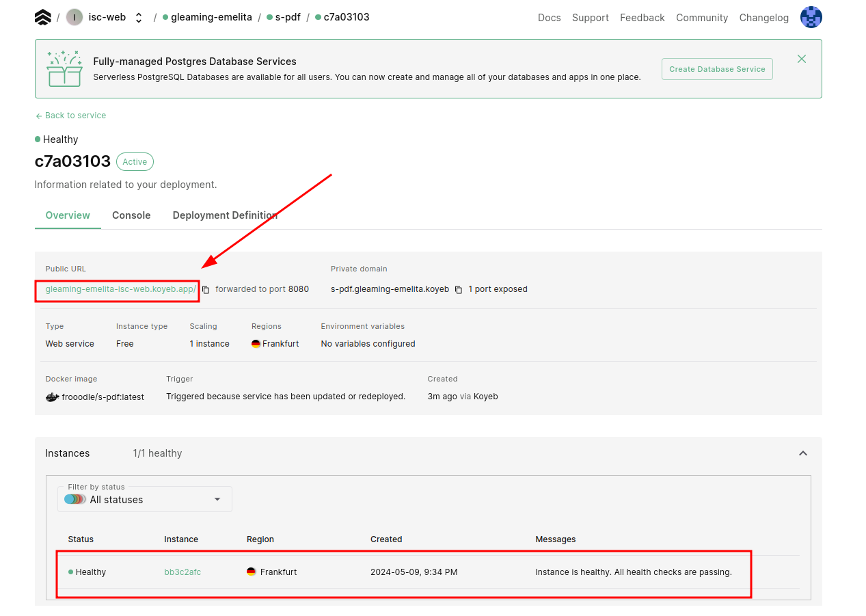866x616 pixels.
Task: Click the 'No variables configured' text
Action: click(368, 344)
